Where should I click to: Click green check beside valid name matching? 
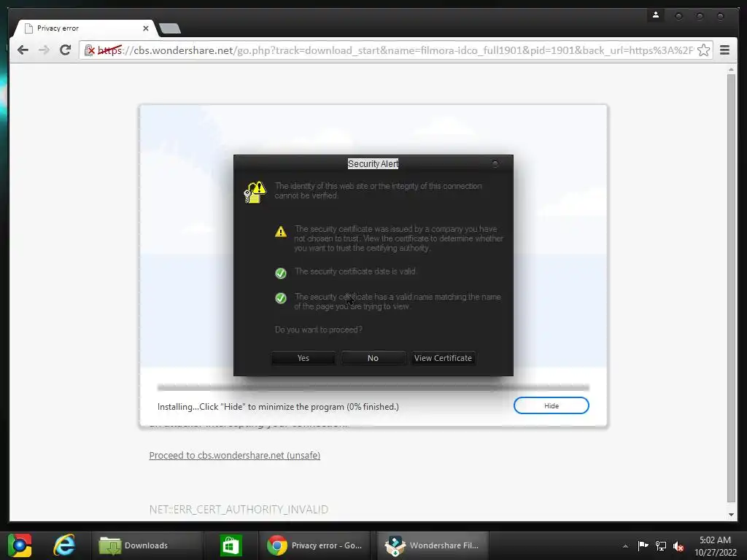click(x=281, y=298)
